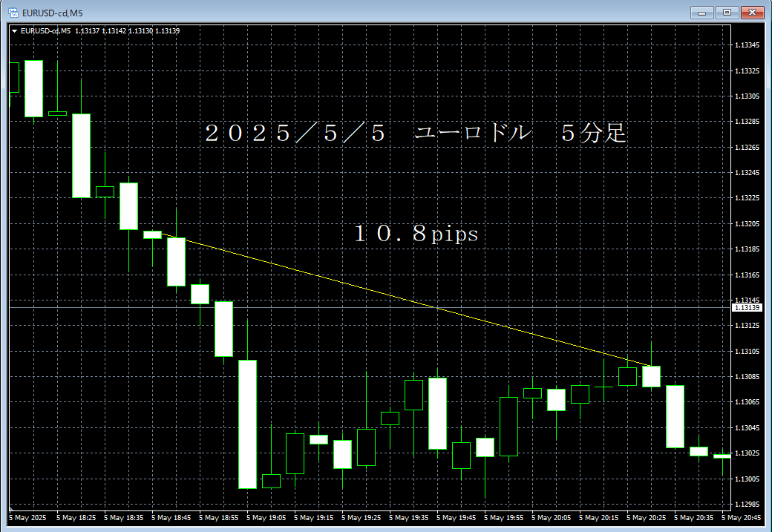Close the EURUSD-cd,M5 chart window
Viewport: 772px width, 532px height.
click(x=752, y=13)
